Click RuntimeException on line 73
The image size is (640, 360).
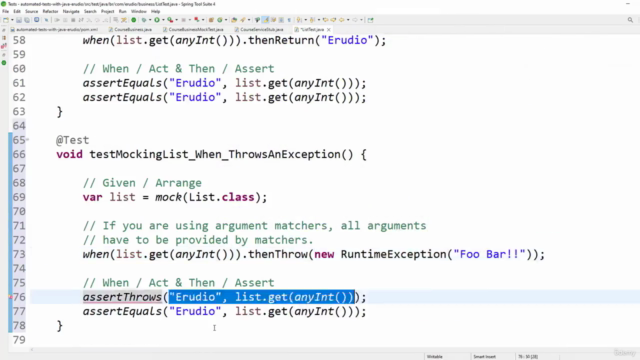coord(393,254)
